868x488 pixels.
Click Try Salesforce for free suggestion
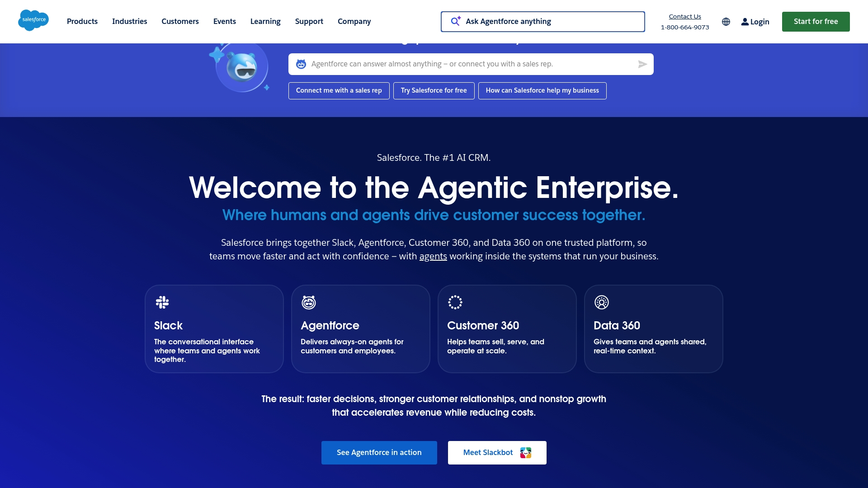coord(434,91)
